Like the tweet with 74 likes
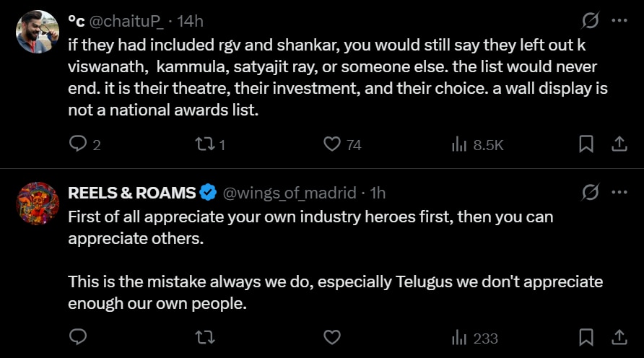 pos(332,144)
